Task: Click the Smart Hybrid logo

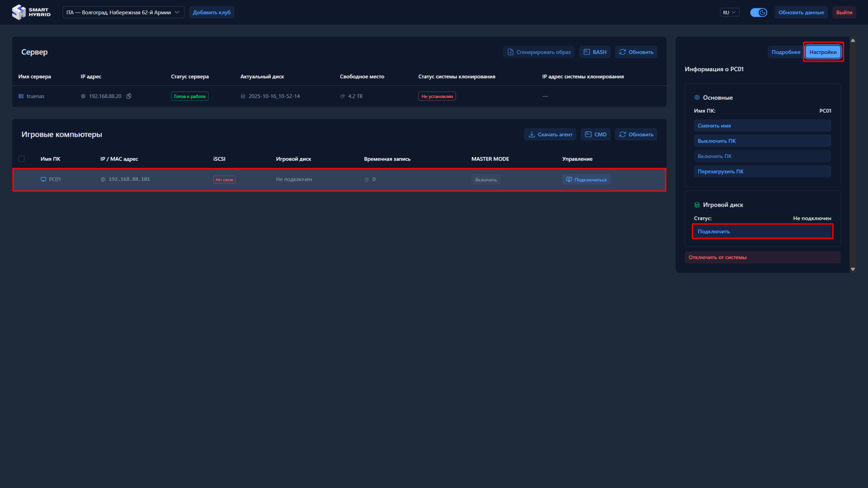Action: [x=31, y=12]
